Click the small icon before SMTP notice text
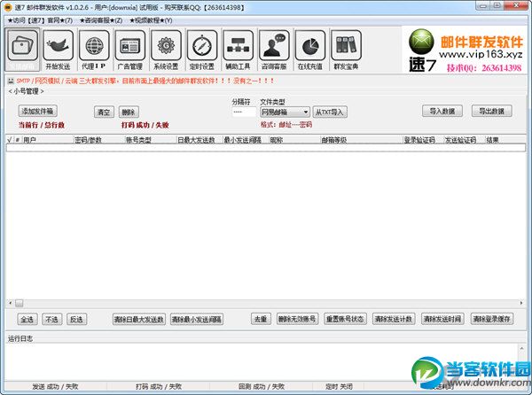The width and height of the screenshot is (532, 395). [11, 81]
